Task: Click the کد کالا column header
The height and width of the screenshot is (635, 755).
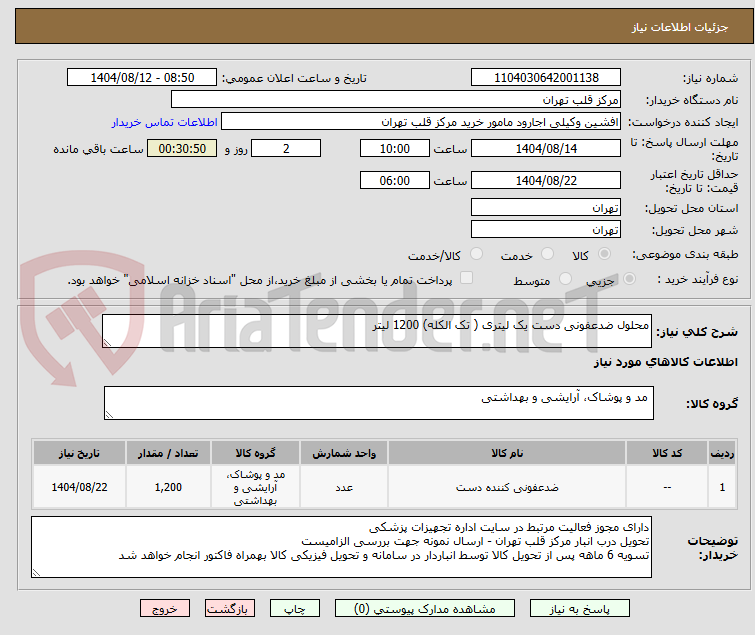Action: (x=667, y=453)
